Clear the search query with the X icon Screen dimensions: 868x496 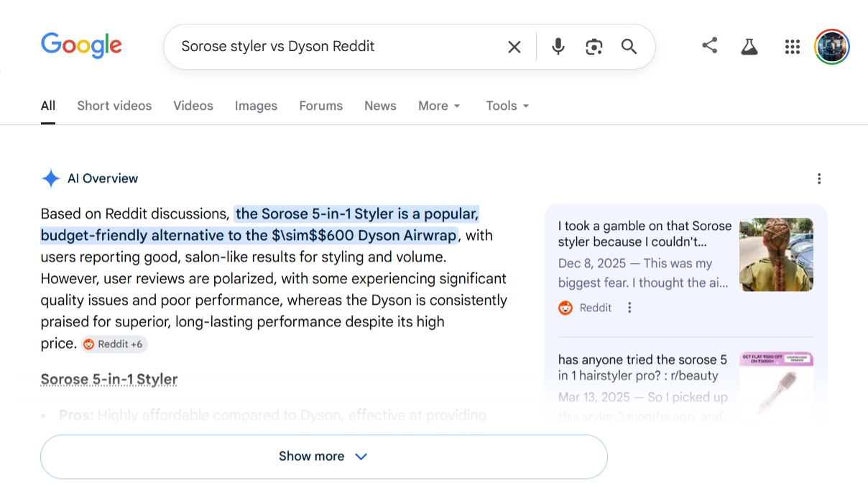[514, 46]
